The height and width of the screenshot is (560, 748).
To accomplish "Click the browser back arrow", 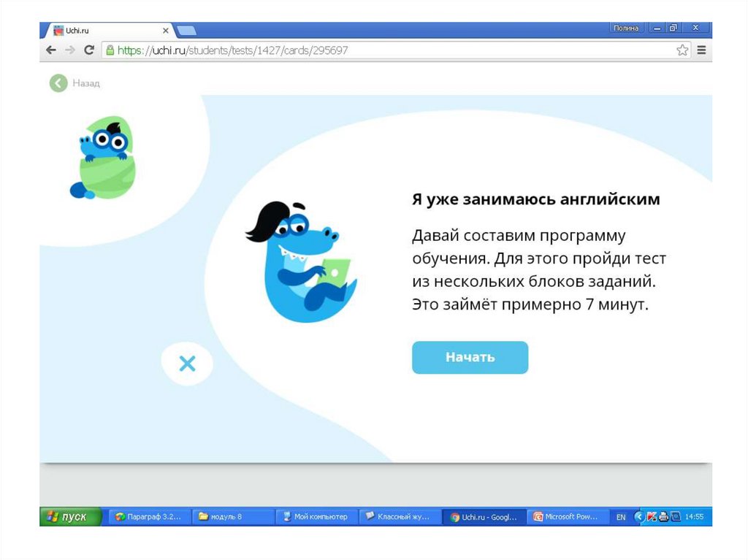I will coord(51,50).
